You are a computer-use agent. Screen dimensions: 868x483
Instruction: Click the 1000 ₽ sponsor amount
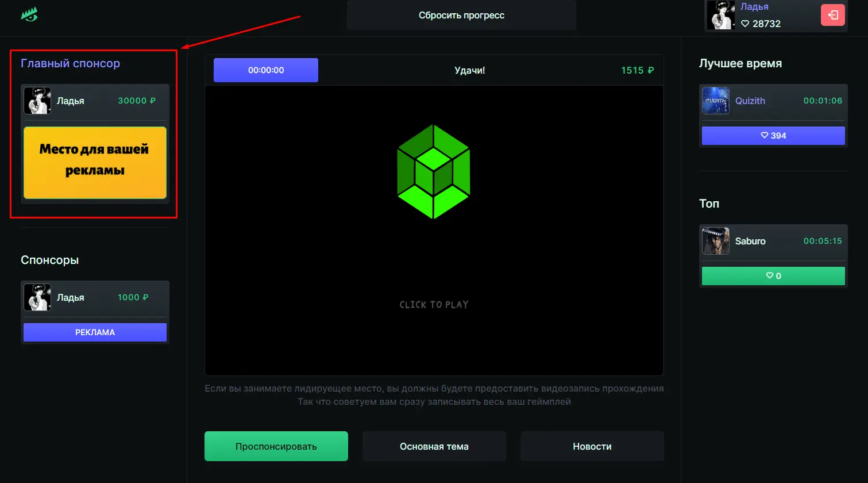[133, 297]
